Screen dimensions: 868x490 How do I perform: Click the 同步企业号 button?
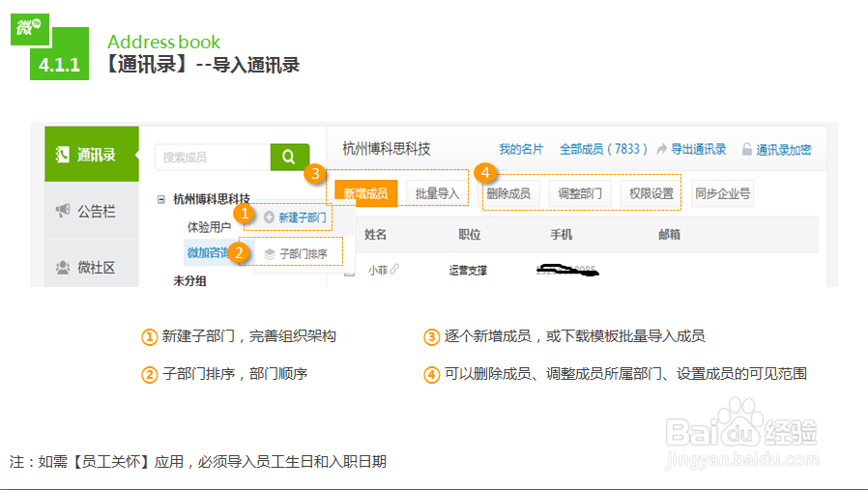(x=723, y=193)
